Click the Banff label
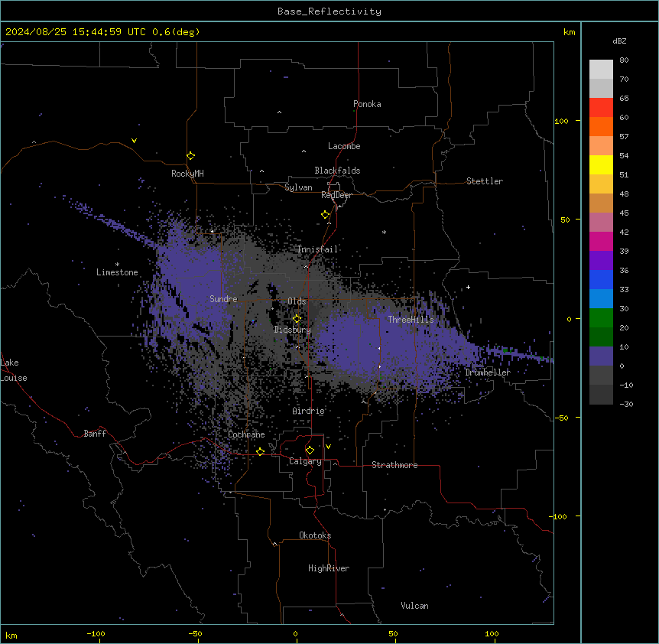659x644 pixels. [95, 434]
